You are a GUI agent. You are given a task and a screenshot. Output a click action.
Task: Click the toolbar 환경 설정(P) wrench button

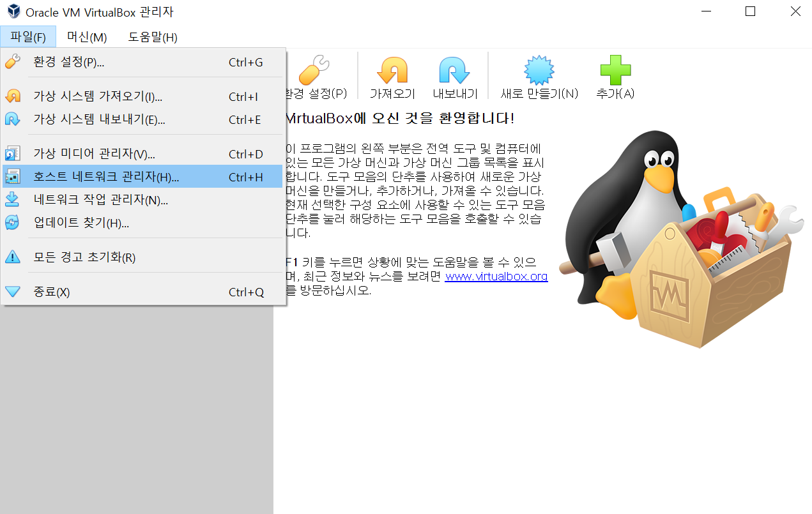click(x=317, y=77)
